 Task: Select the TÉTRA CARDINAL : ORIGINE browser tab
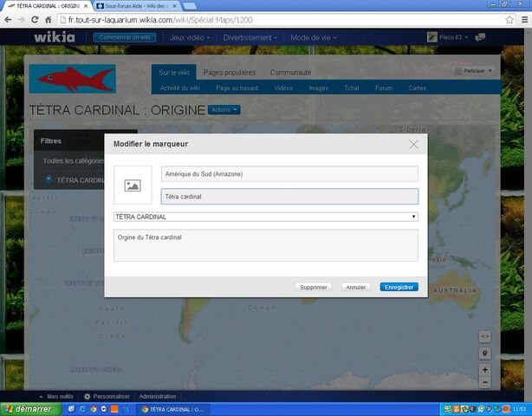coord(48,6)
